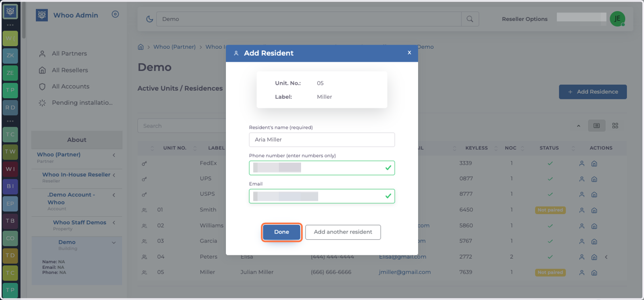Sort by the STATUS column header
The height and width of the screenshot is (300, 644).
point(549,148)
